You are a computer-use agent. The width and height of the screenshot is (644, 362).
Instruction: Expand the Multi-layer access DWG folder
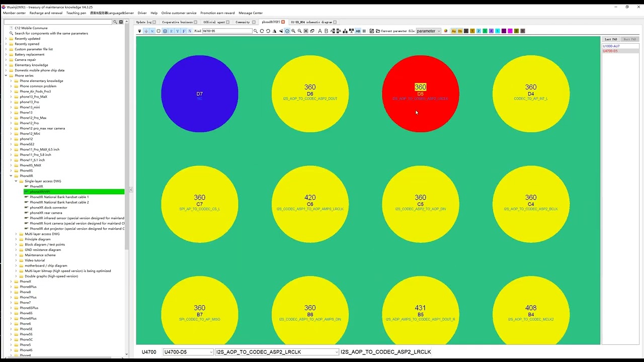click(x=16, y=234)
